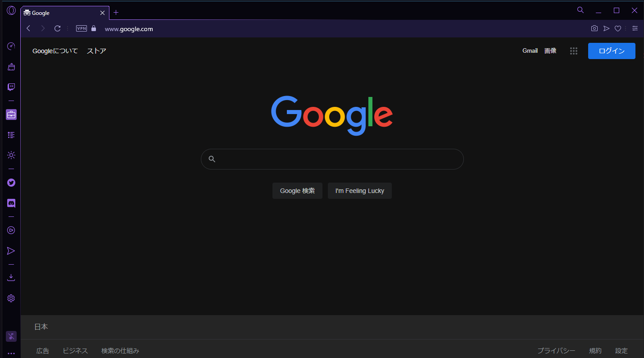Open the 画像 images link
Screen dimensions: 644x358
tap(550, 51)
